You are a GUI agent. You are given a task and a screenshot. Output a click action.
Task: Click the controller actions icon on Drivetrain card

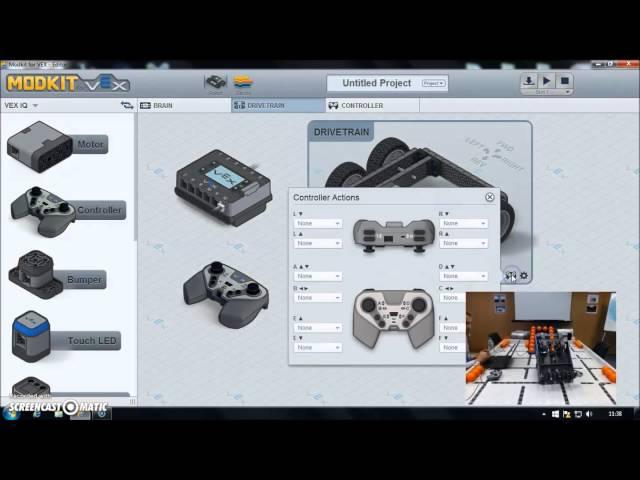pyautogui.click(x=511, y=276)
